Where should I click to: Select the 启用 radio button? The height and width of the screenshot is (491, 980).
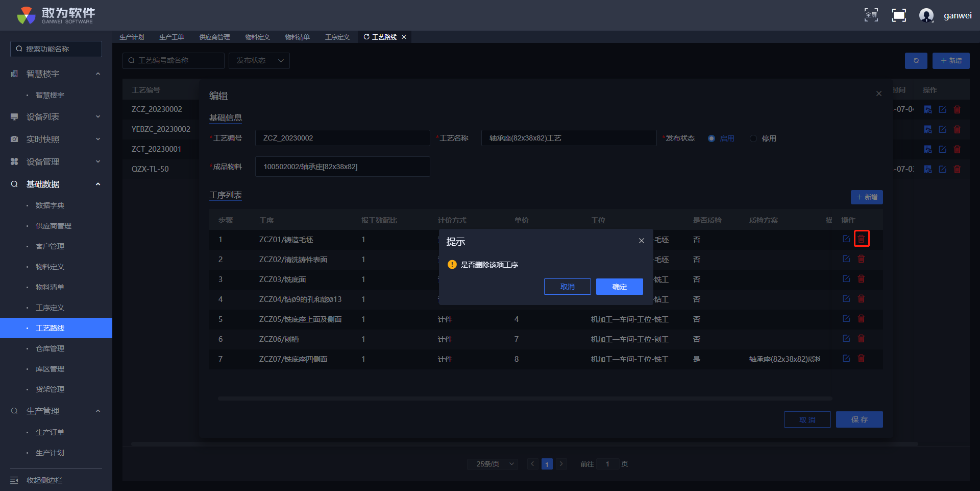point(712,138)
